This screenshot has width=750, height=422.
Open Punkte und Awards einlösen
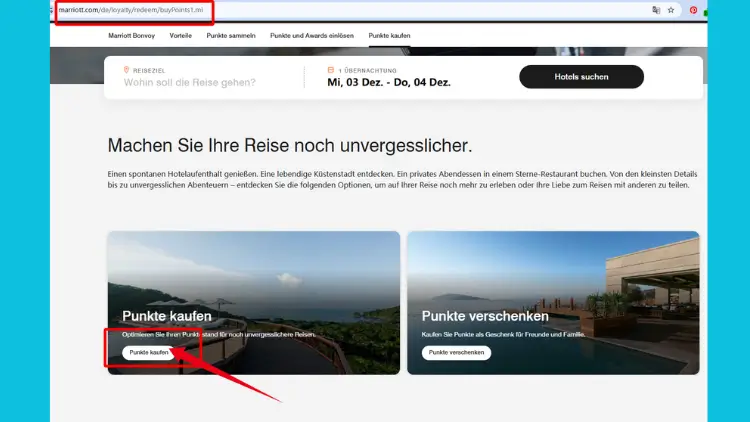tap(312, 35)
